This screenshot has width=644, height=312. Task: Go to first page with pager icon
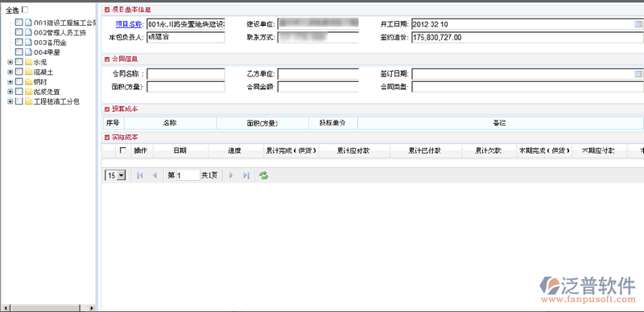(x=139, y=176)
